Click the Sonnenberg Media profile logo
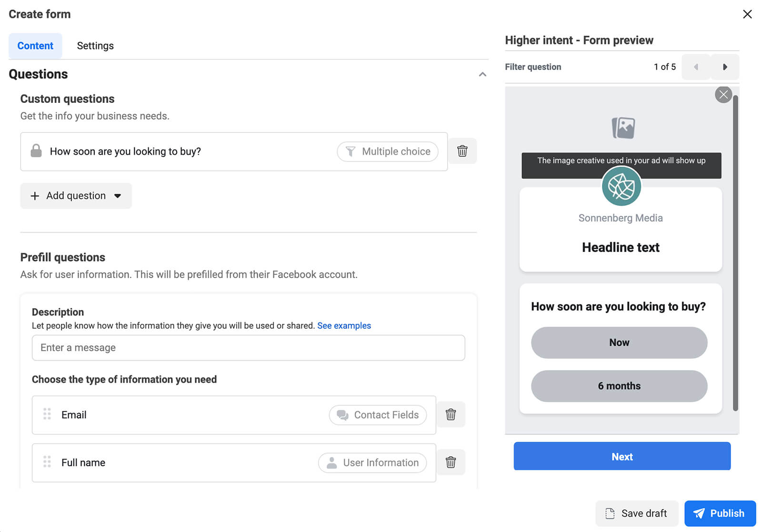The height and width of the screenshot is (532, 762). 621,186
